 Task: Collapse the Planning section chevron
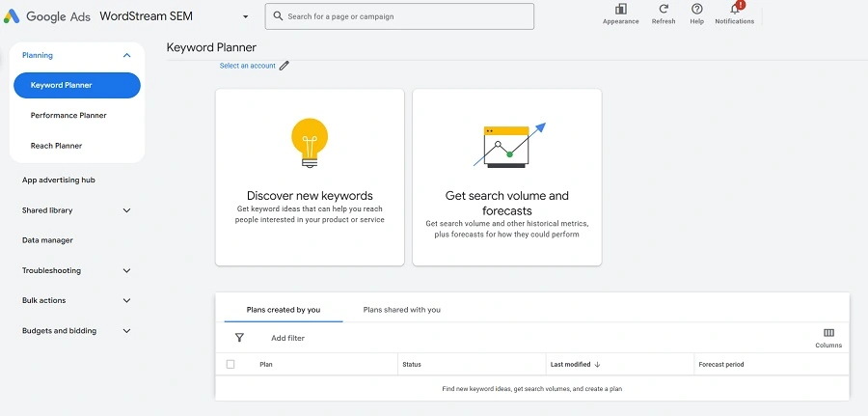[126, 55]
